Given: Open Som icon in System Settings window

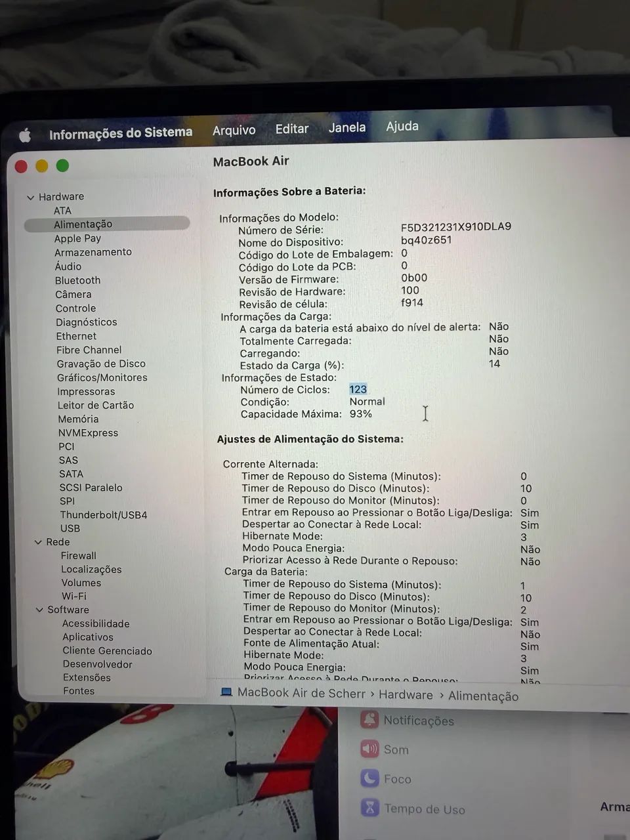Looking at the screenshot, I should (369, 749).
